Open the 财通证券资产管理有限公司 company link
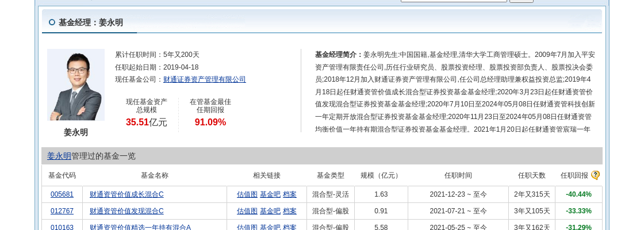Viewport: 644px width, 230px height. (205, 80)
